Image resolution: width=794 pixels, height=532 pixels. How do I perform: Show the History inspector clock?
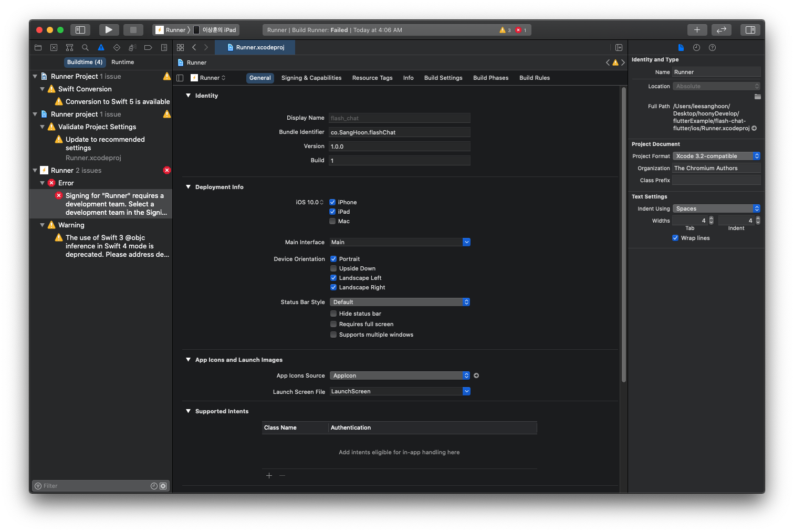696,47
